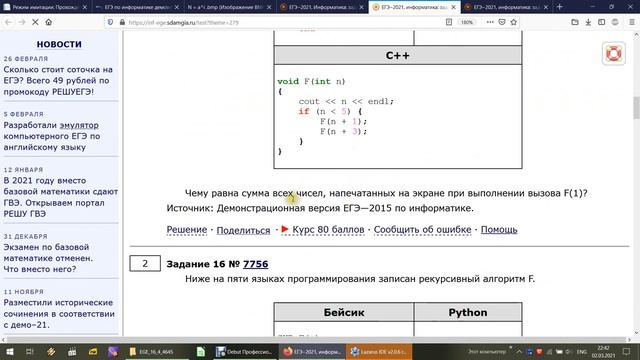Click the padlock site info icon
640x360 pixels.
pyautogui.click(x=122, y=22)
